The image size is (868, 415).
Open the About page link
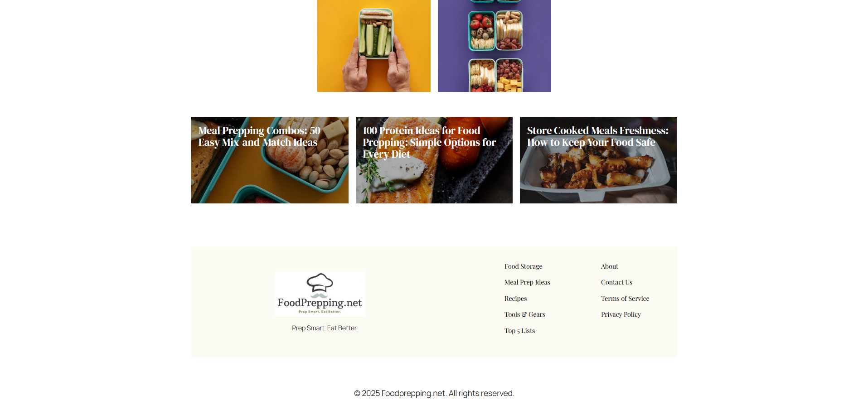609,266
